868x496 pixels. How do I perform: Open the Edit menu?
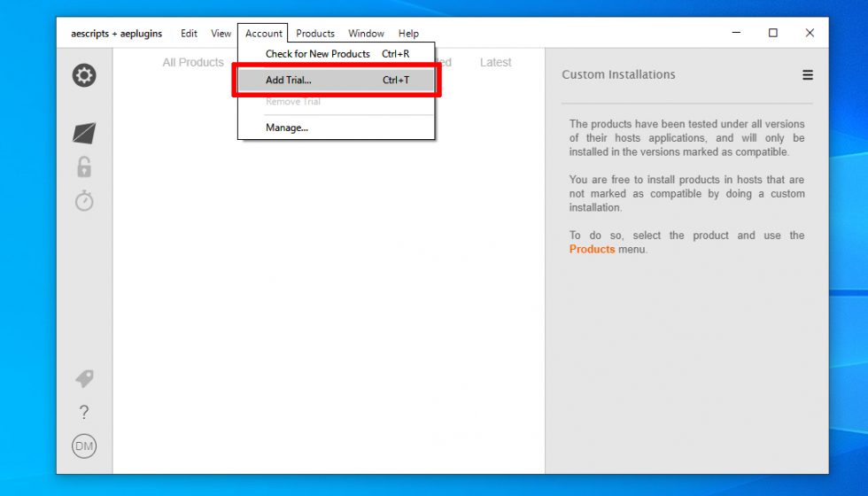click(x=189, y=34)
